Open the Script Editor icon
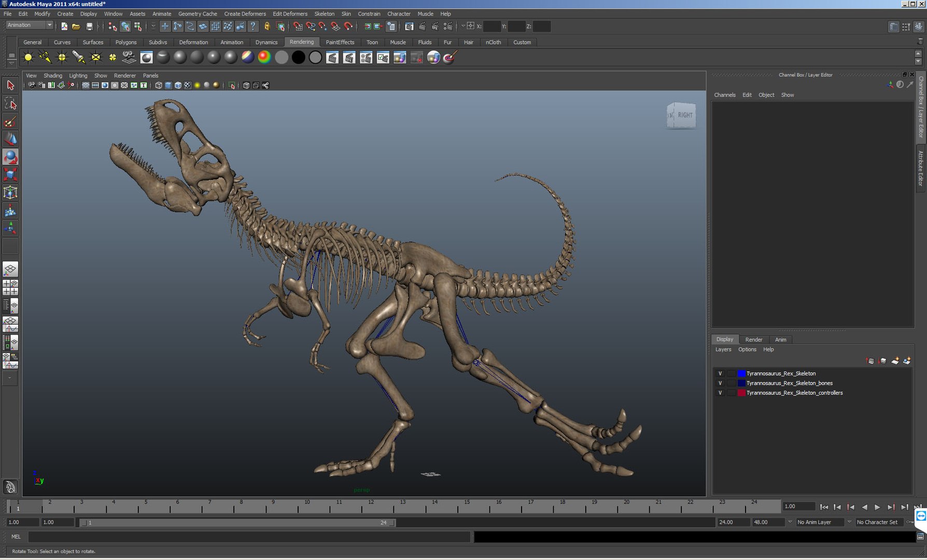The image size is (927, 560). click(x=920, y=537)
